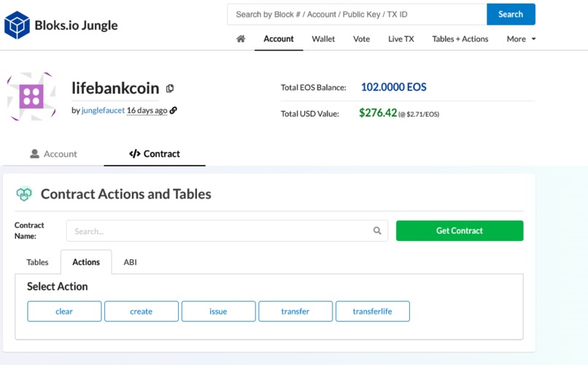The width and height of the screenshot is (588, 365).
Task: Select the transfer action
Action: 295,312
